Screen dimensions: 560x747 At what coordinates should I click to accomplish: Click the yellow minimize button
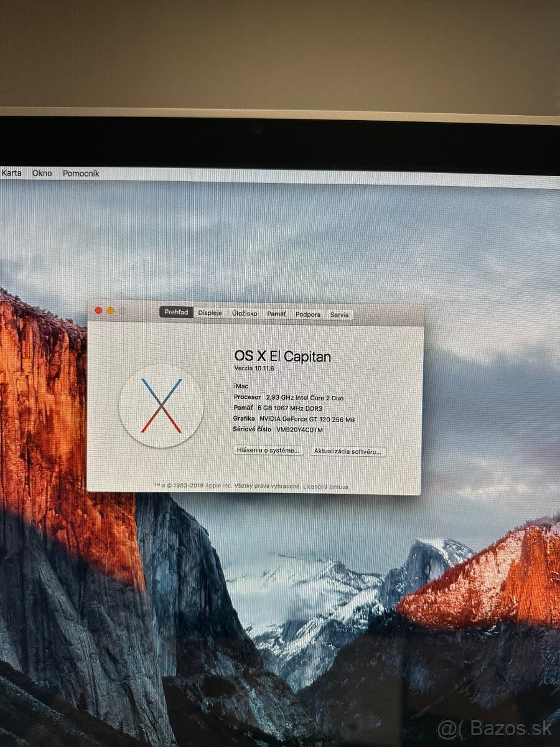(111, 311)
